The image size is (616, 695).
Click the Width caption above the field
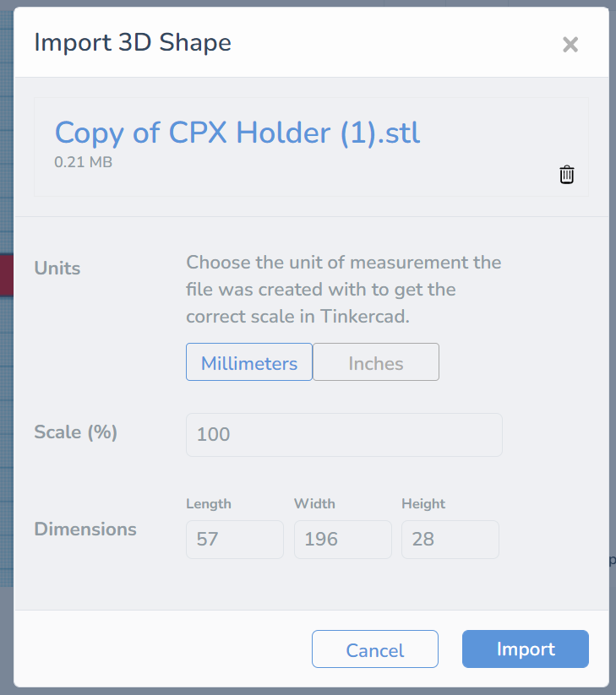(314, 504)
